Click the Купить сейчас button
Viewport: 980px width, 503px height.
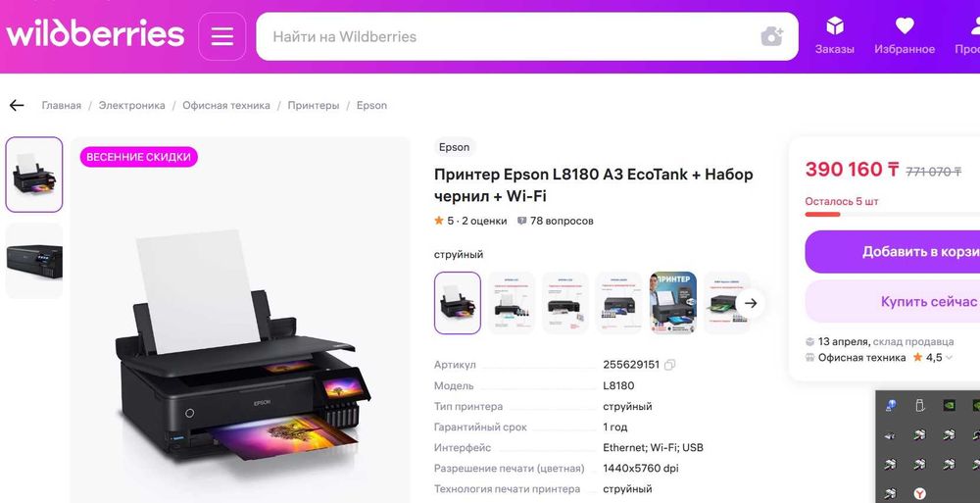point(893,302)
